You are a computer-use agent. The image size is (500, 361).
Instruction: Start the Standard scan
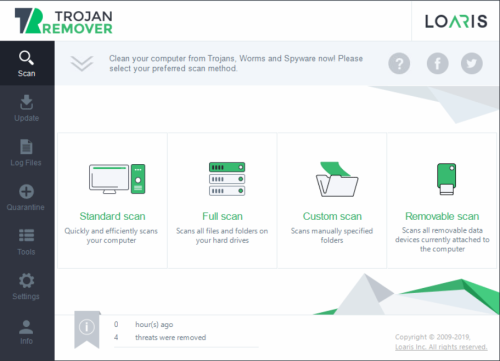(x=112, y=200)
